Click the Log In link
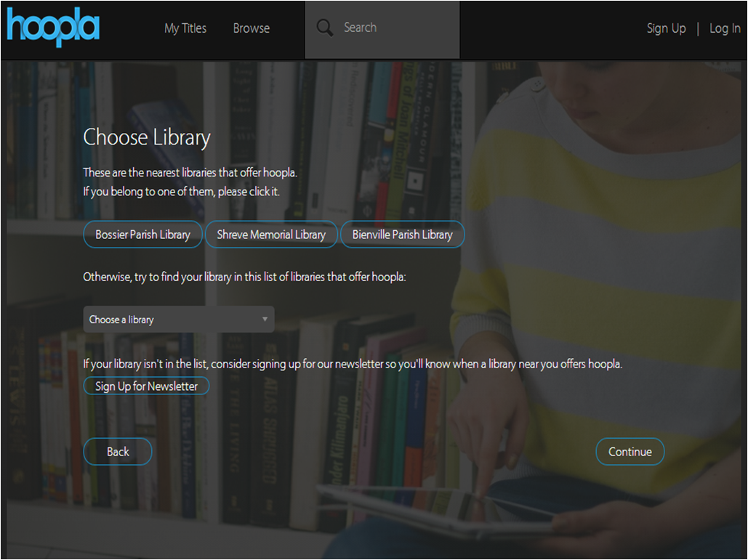 pos(725,28)
